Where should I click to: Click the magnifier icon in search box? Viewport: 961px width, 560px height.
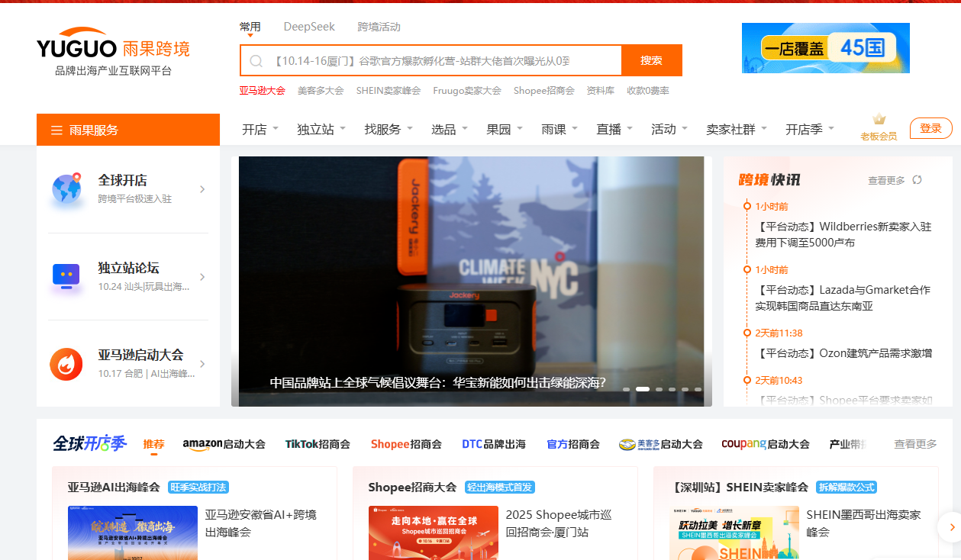pos(256,61)
